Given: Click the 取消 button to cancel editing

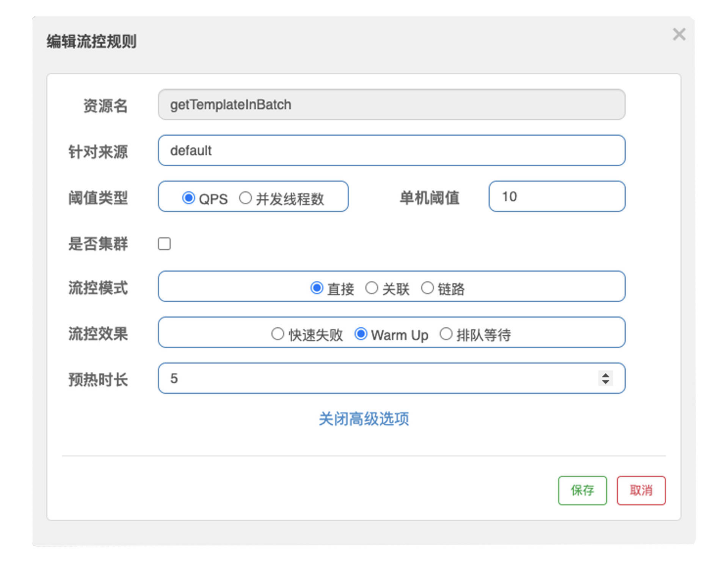Looking at the screenshot, I should point(641,490).
